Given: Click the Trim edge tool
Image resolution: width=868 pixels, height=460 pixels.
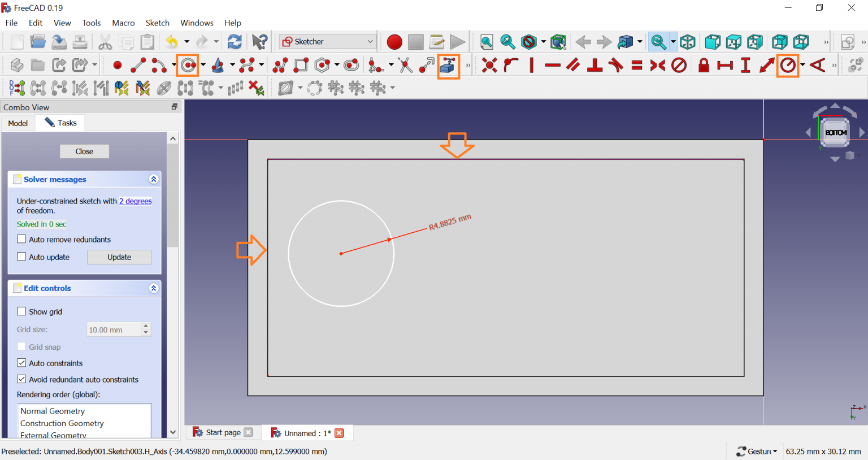Looking at the screenshot, I should (x=405, y=66).
